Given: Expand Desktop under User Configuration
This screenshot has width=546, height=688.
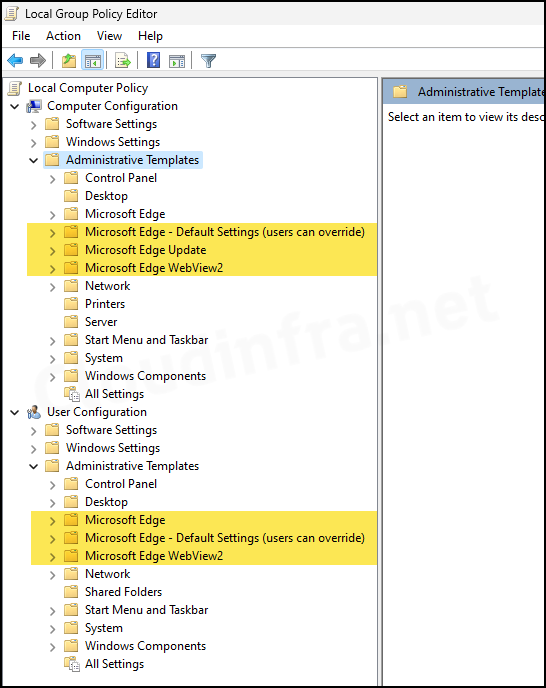Looking at the screenshot, I should click(x=53, y=502).
